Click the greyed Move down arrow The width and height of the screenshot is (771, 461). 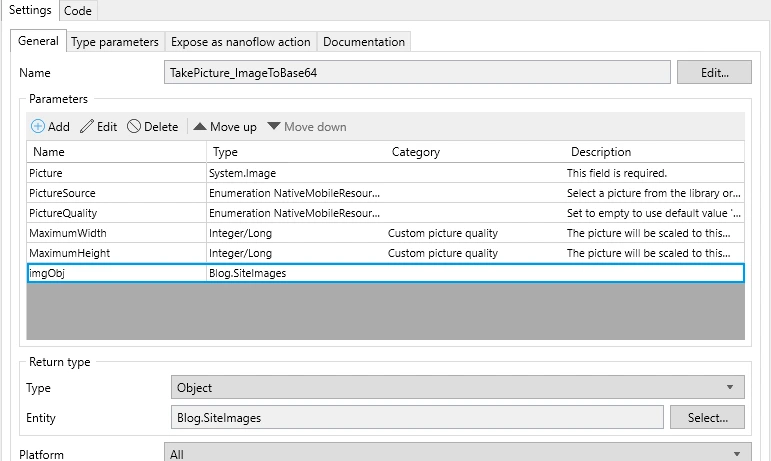click(274, 126)
